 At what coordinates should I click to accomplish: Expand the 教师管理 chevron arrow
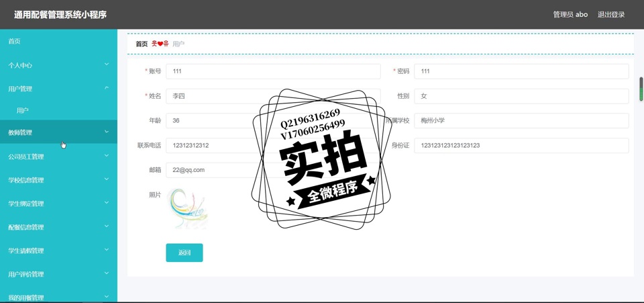pyautogui.click(x=107, y=132)
